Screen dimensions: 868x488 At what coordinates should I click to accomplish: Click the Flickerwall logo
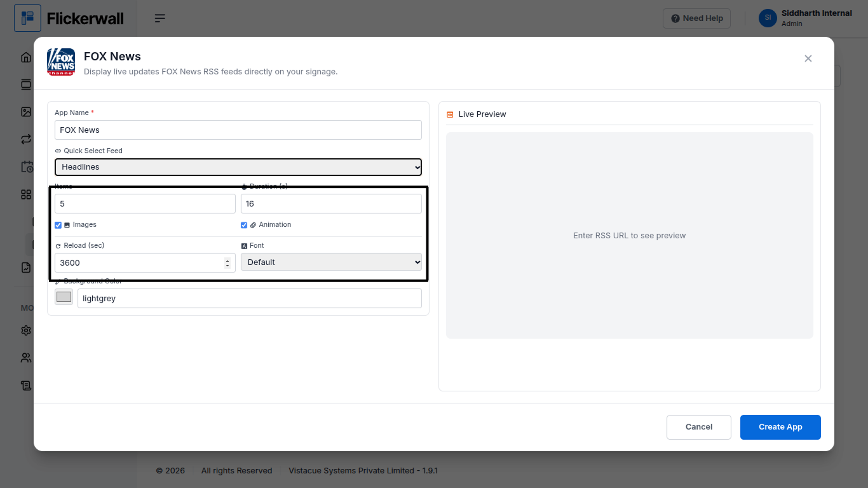[69, 18]
